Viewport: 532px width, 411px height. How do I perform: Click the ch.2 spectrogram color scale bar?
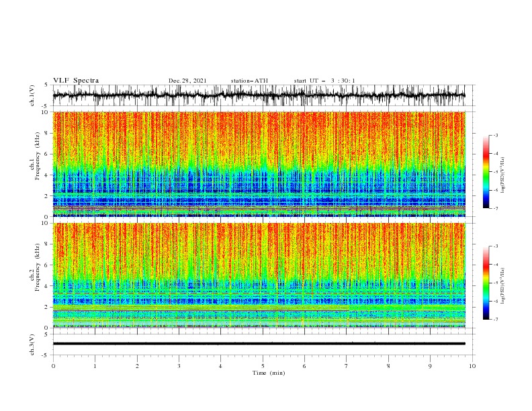click(486, 283)
